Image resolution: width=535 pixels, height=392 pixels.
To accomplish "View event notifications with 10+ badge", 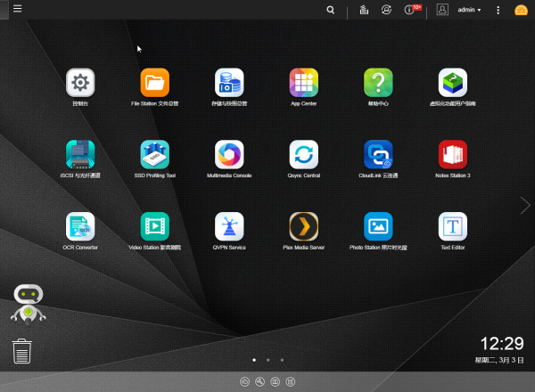I will [411, 10].
